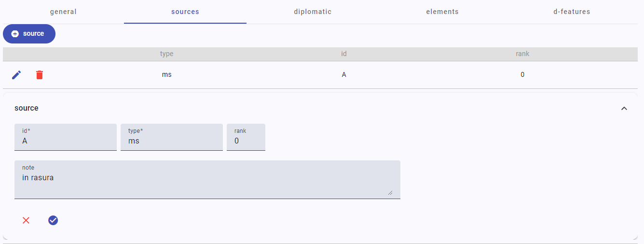Image resolution: width=644 pixels, height=244 pixels.
Task: Go to the diplomatic tab
Action: 313,12
